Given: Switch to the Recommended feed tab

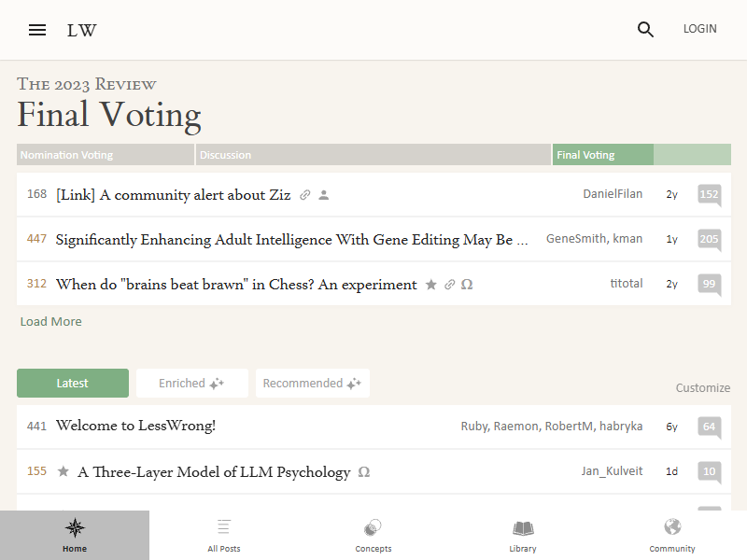Looking at the screenshot, I should (x=312, y=384).
